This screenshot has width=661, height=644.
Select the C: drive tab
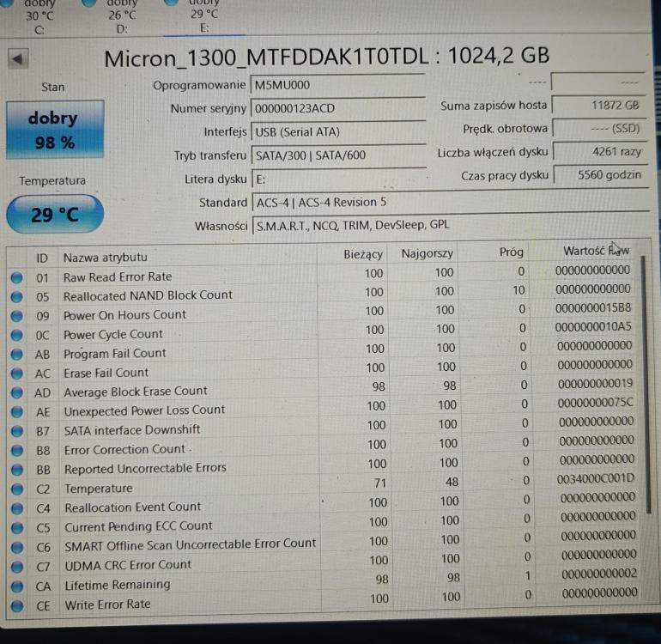(39, 17)
